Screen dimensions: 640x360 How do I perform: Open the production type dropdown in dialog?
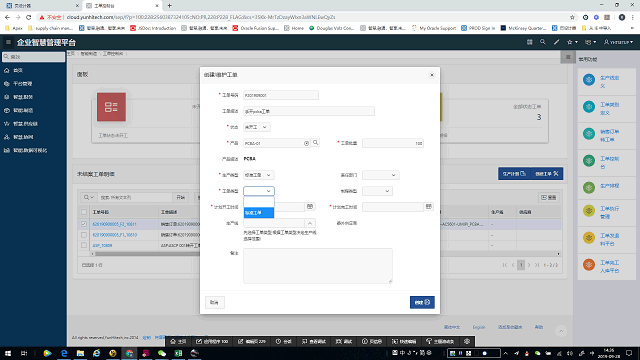(x=259, y=175)
